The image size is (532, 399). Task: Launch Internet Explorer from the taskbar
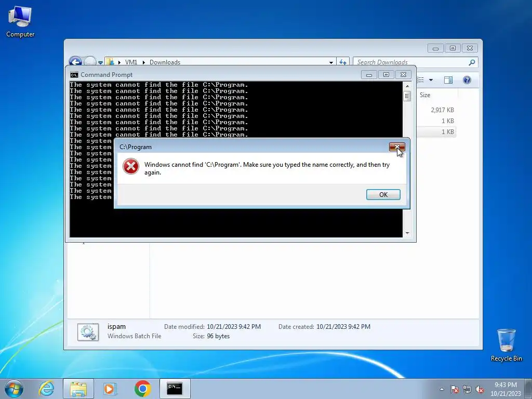pyautogui.click(x=46, y=389)
